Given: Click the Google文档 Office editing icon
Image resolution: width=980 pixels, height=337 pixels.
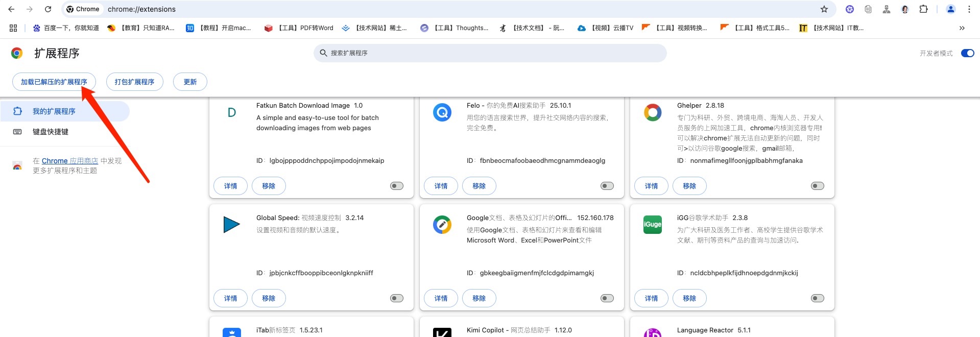Looking at the screenshot, I should [442, 225].
